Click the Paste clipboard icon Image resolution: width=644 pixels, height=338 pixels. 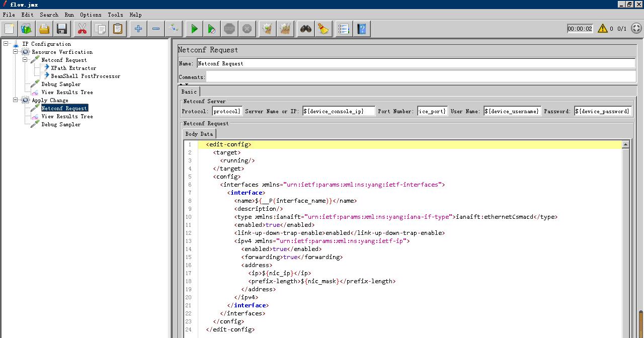118,29
